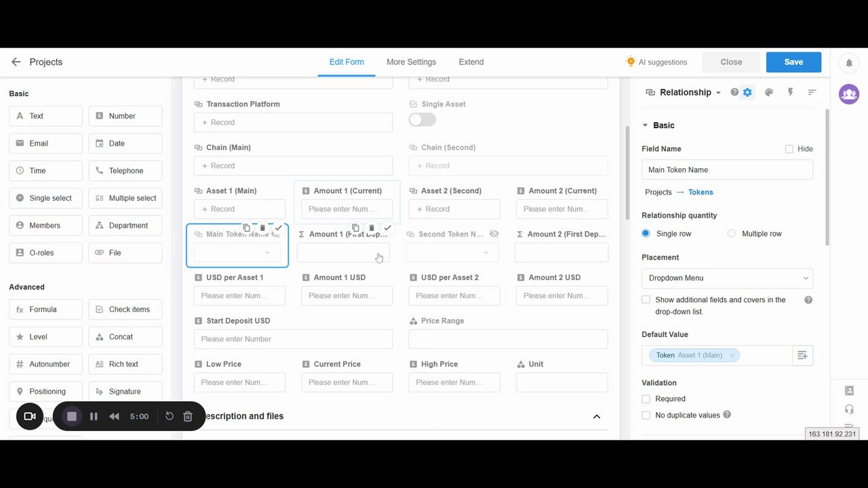Open AI suggestions
This screenshot has height=488, width=868.
tap(656, 62)
